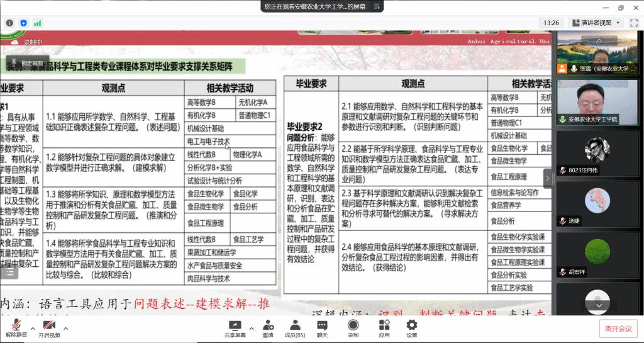This screenshot has width=644, height=343.
Task: Click the red Leave Meeting (离开会议) button
Action: point(618,328)
